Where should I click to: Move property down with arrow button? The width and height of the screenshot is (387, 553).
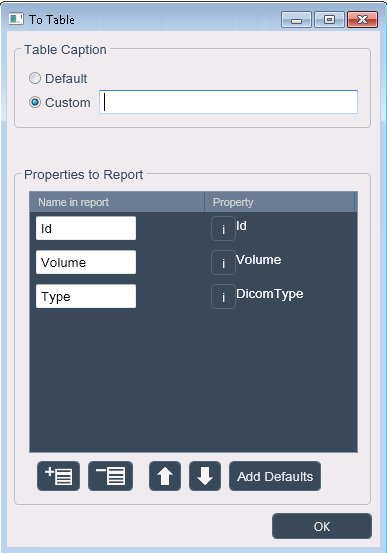[205, 476]
